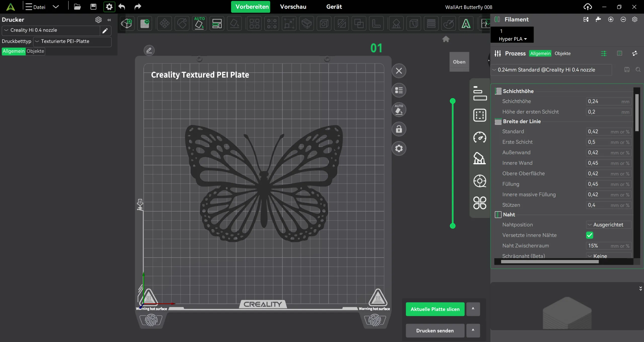644x342 pixels.
Task: Open the support settings section in sidebar
Action: pos(479,158)
